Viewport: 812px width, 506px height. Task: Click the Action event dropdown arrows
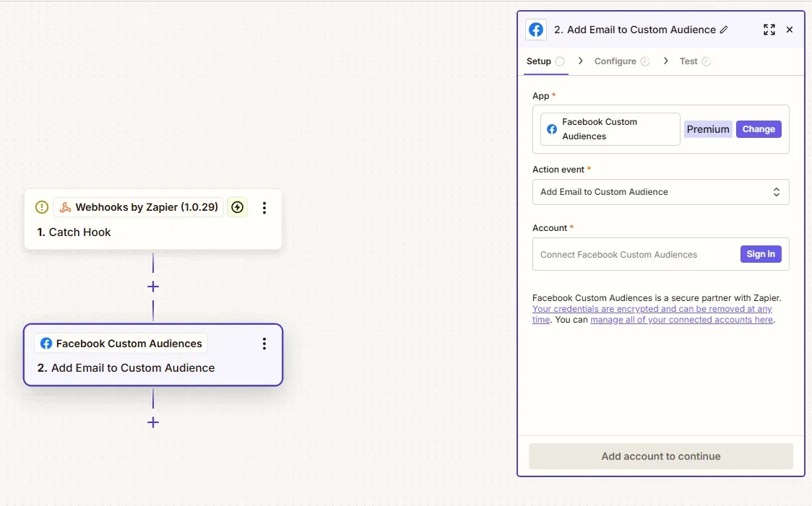pyautogui.click(x=777, y=192)
